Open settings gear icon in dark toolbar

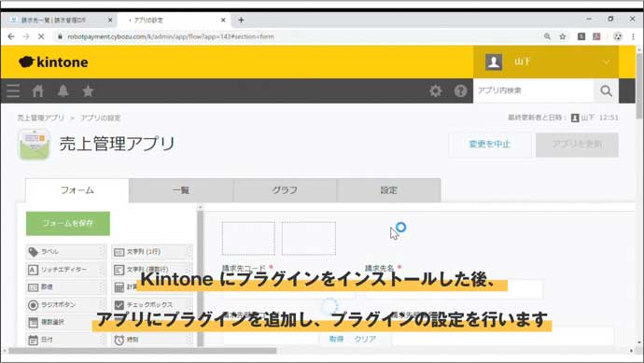[435, 91]
